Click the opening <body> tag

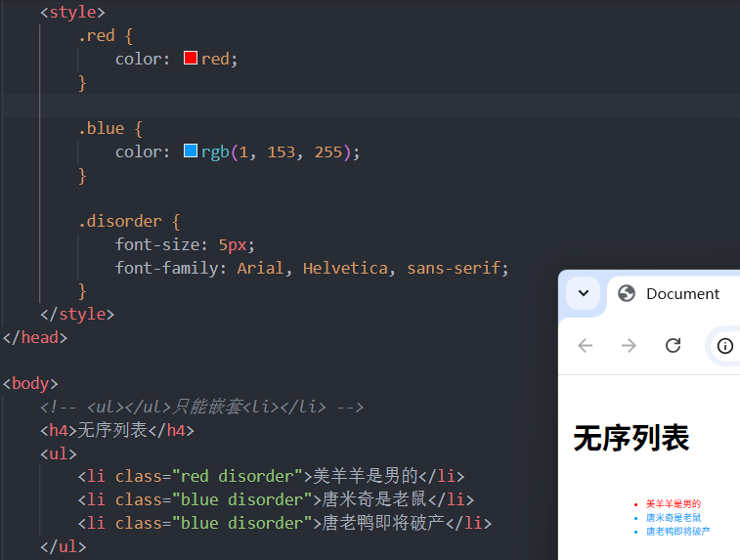(x=30, y=383)
